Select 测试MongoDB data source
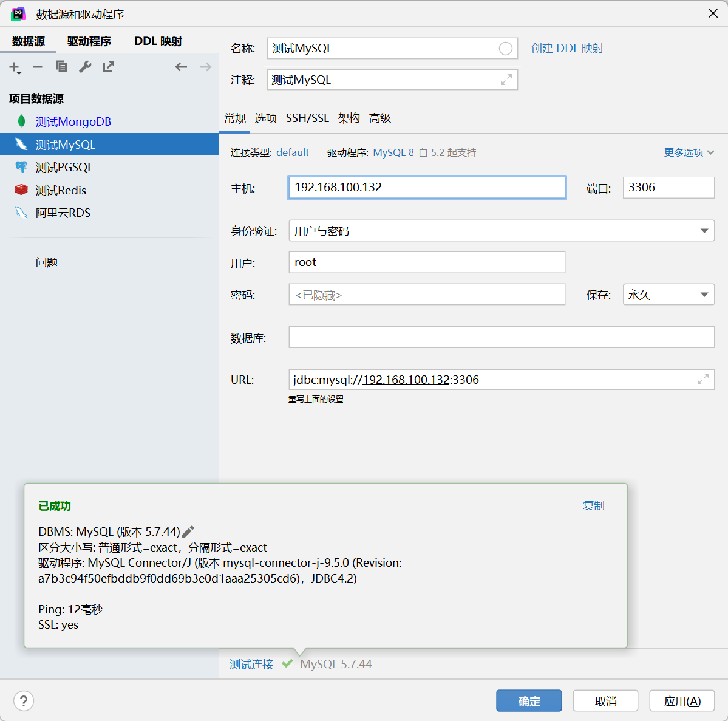 109,121
